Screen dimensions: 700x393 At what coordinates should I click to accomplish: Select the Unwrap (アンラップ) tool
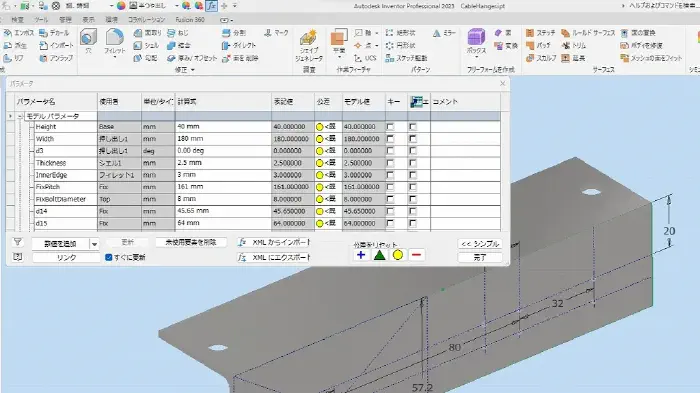tap(56, 58)
